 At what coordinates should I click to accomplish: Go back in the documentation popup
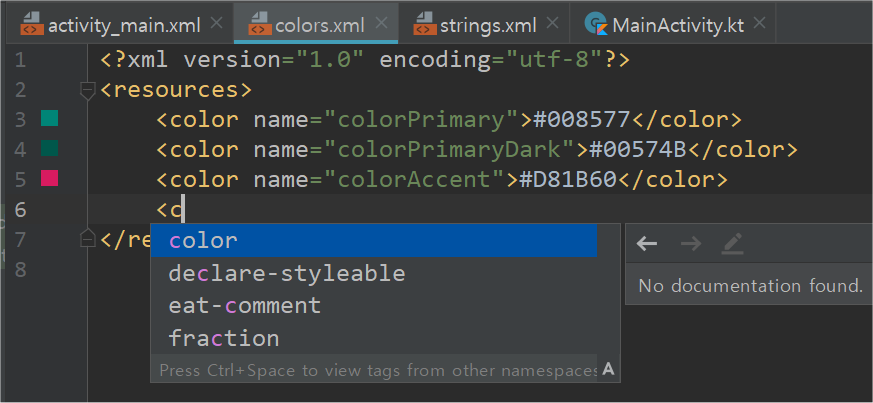tap(646, 243)
